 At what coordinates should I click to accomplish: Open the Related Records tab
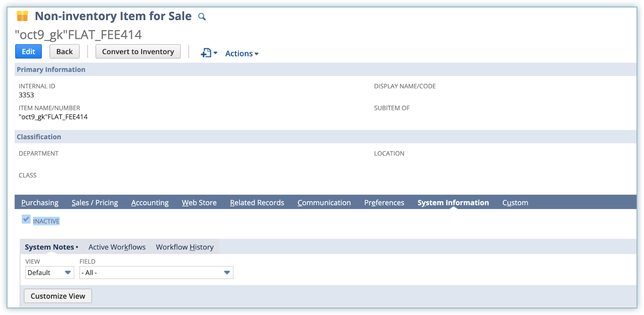(257, 203)
